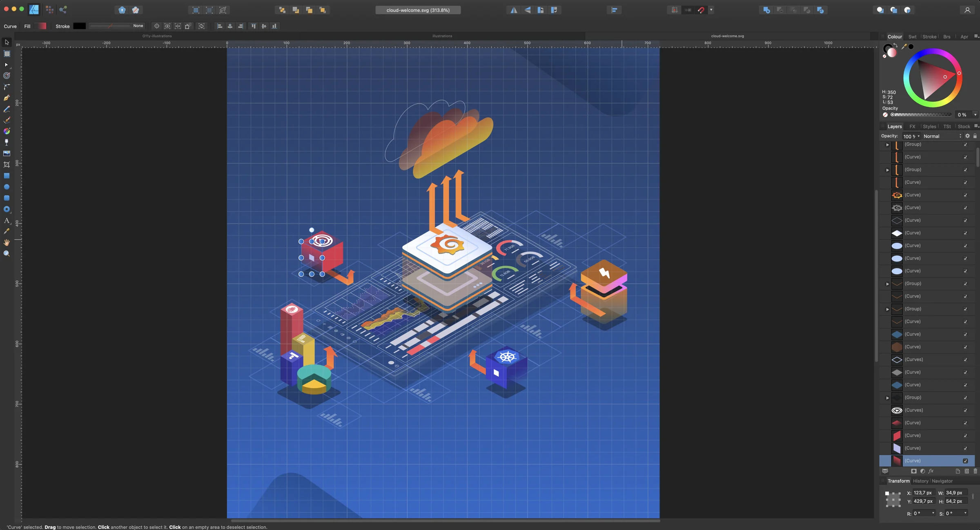This screenshot has height=530, width=980.
Task: Switch to the Navigator tab
Action: click(x=942, y=481)
